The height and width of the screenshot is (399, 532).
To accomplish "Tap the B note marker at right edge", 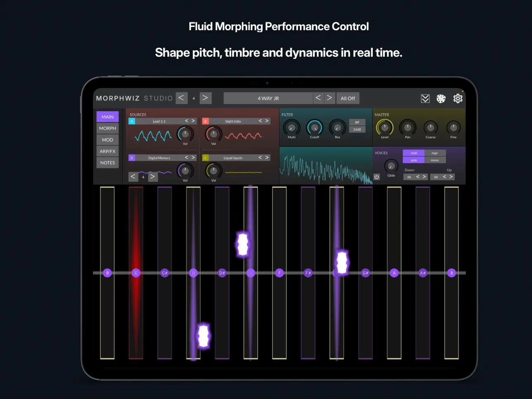I will pyautogui.click(x=452, y=273).
